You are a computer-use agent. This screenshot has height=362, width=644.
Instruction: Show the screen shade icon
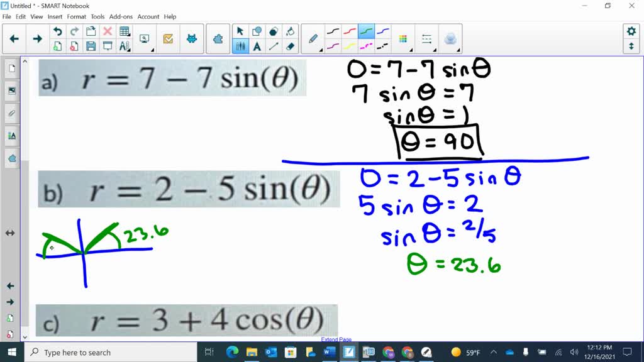[108, 46]
